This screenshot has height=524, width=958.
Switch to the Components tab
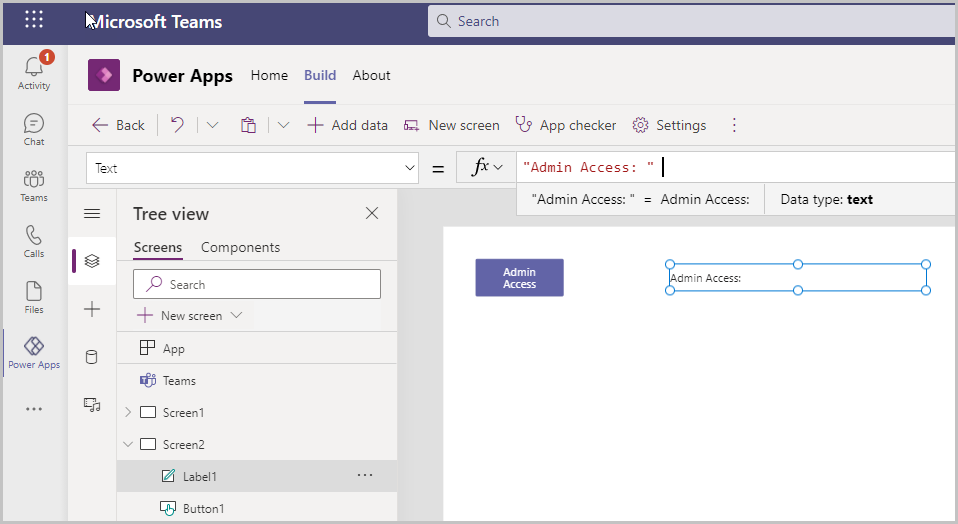[240, 247]
